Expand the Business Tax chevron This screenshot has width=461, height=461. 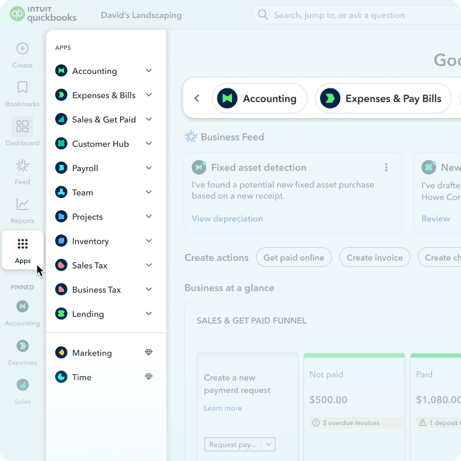coord(149,290)
